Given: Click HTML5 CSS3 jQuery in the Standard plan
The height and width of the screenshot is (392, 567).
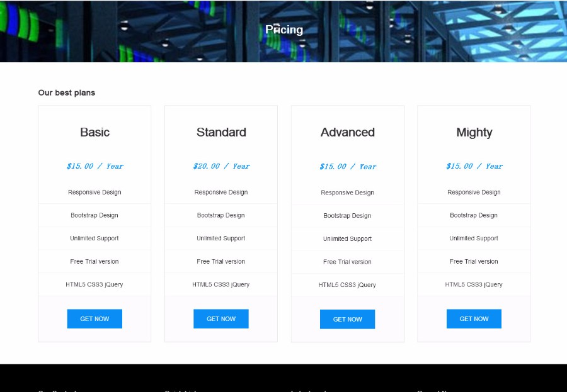Looking at the screenshot, I should coord(221,284).
